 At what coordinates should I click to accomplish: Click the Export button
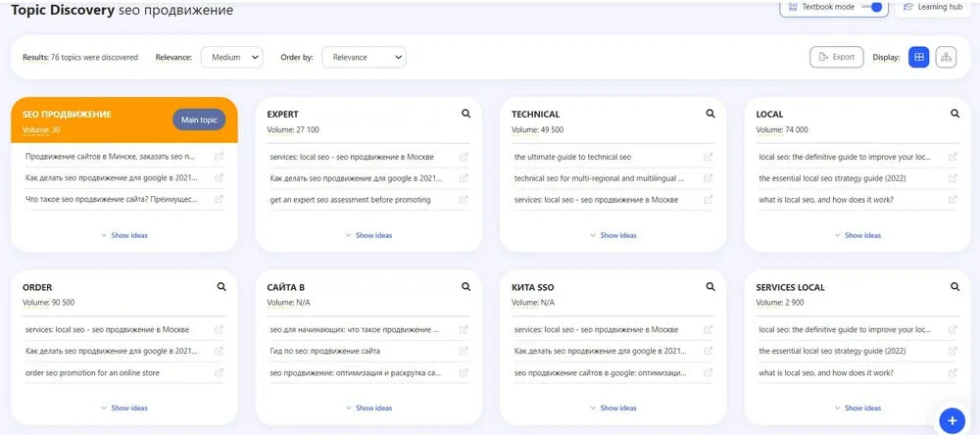pyautogui.click(x=837, y=57)
